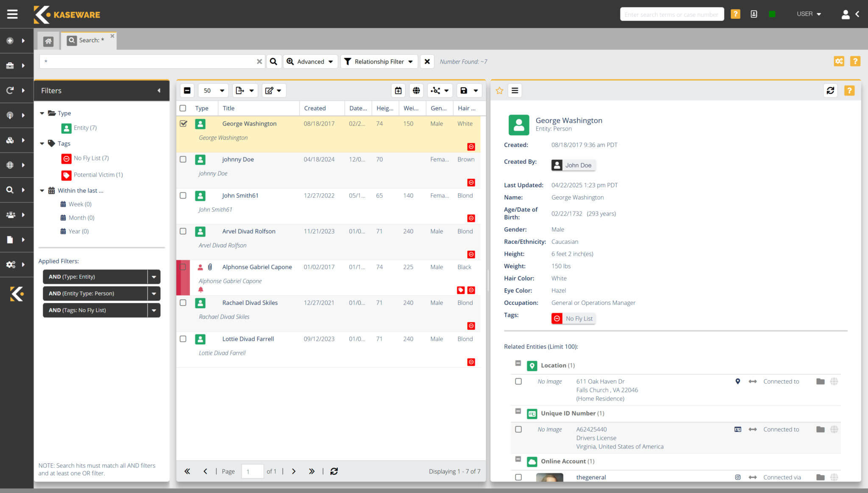Click the location pin icon on 611 Oak Haven Dr
868x493 pixels.
coord(737,381)
